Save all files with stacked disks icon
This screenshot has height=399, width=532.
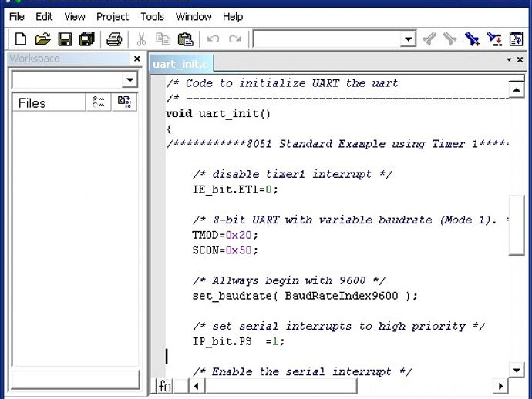(x=87, y=39)
